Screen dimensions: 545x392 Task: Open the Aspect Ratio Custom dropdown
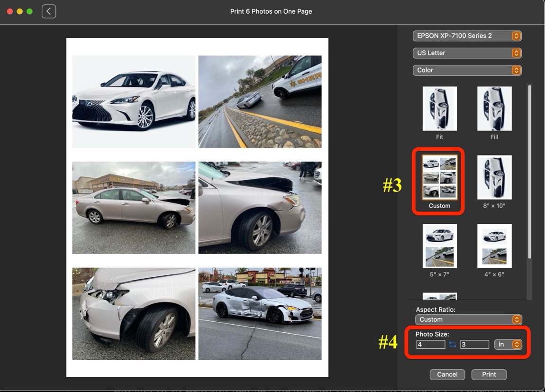(469, 319)
